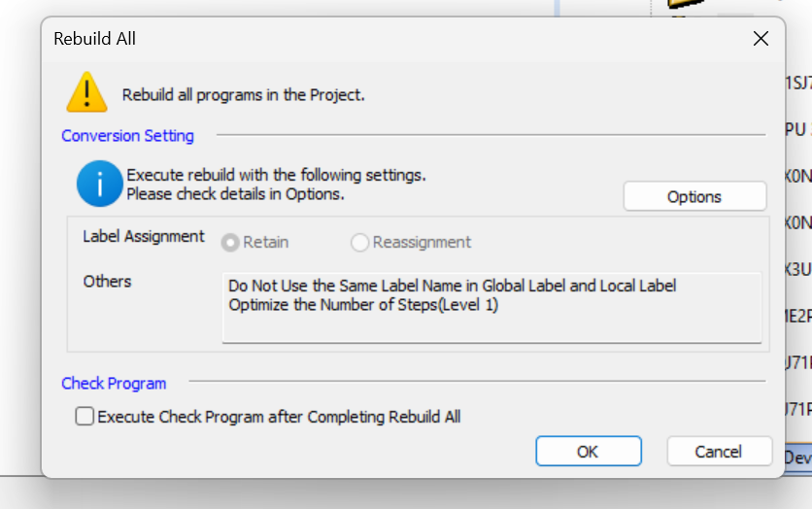Click the Rebuild All title bar
This screenshot has height=509, width=812.
393,39
